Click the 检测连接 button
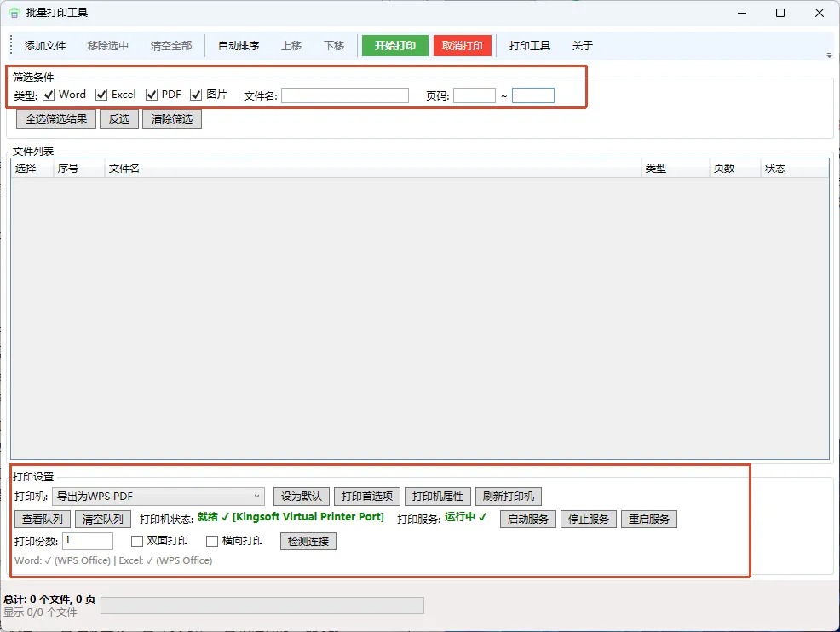Screen dimensions: 840x632 308,542
